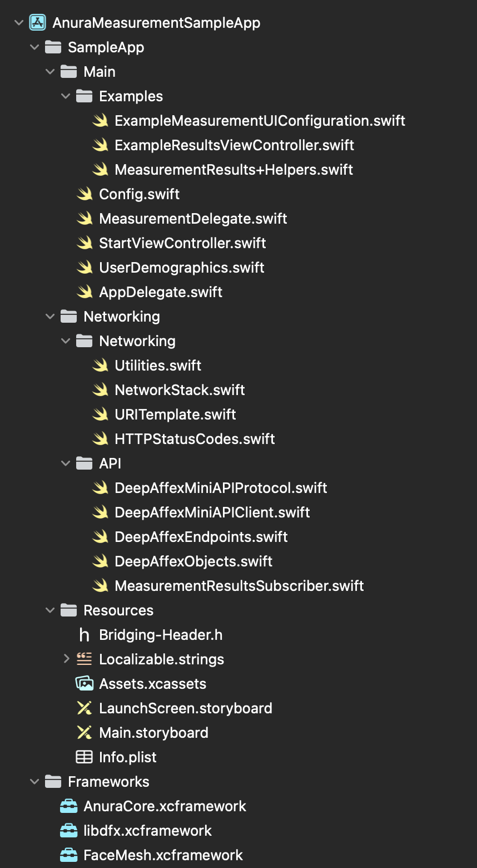Open NetworkStack.swift in the navigator
This screenshot has width=477, height=868.
point(180,390)
